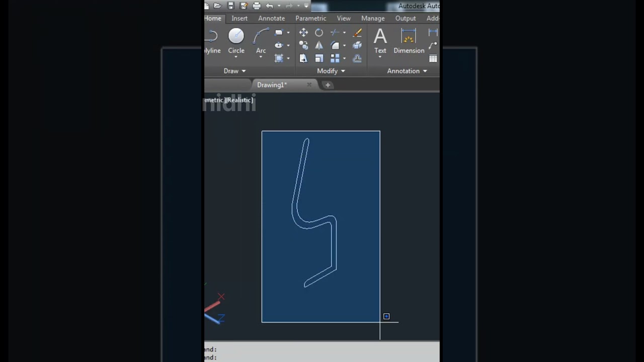644x362 pixels.
Task: Open Customize Quick Access Toolbar dropdown
Action: tap(306, 6)
